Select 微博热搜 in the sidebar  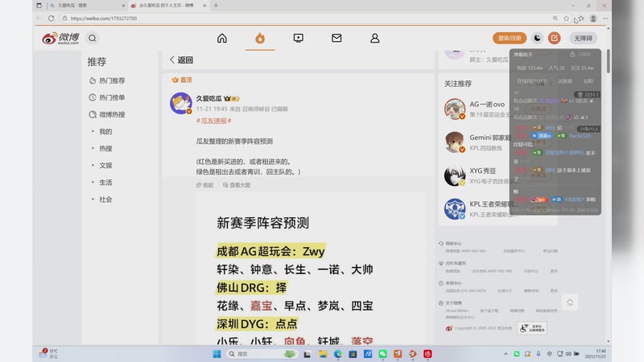point(107,114)
